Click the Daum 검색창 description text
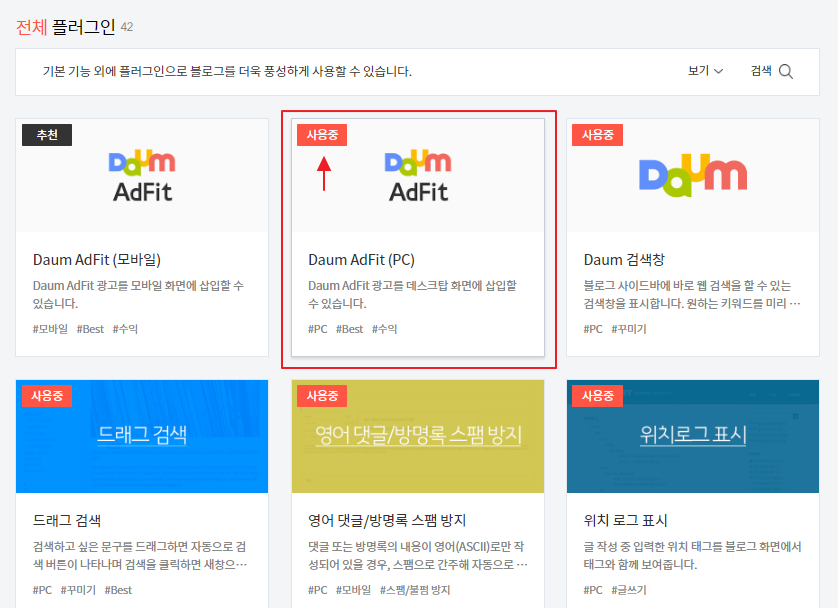This screenshot has height=608, width=838. pyautogui.click(x=692, y=294)
